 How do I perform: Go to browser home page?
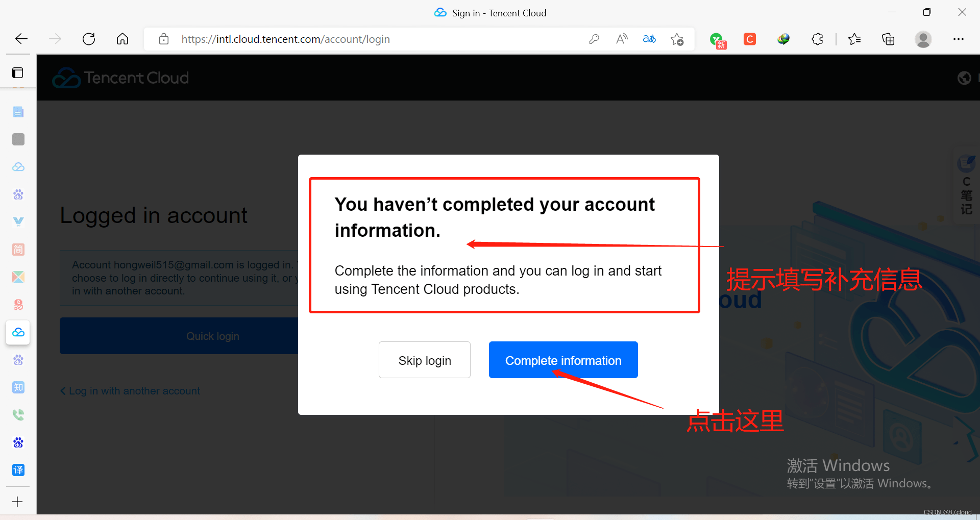tap(122, 39)
